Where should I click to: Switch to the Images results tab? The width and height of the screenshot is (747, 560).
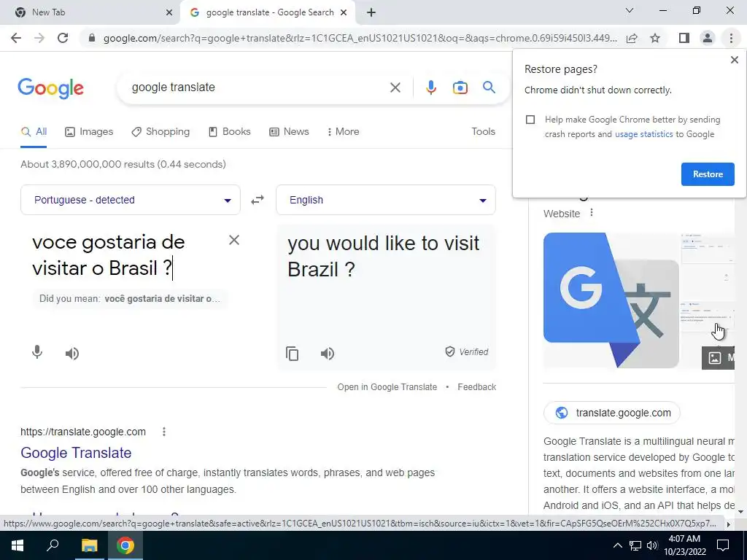pos(89,131)
